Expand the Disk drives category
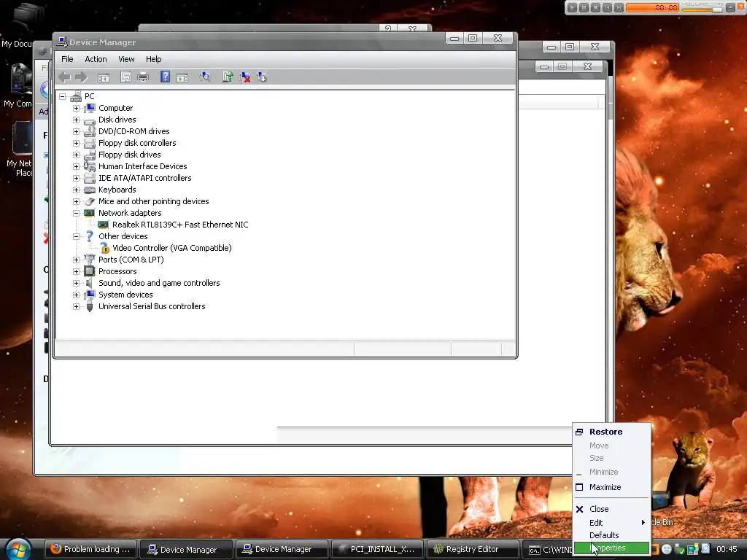The image size is (747, 560). [x=76, y=120]
